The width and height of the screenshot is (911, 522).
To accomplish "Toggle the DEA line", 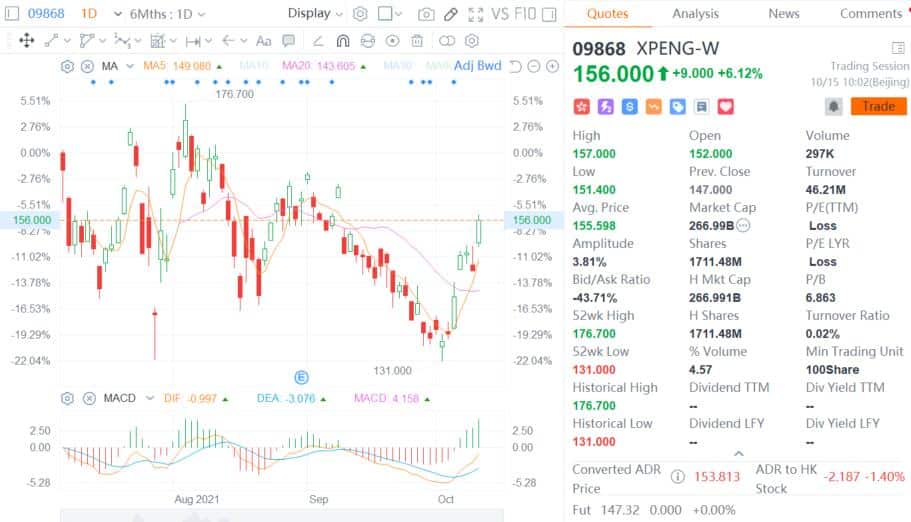I will [285, 399].
